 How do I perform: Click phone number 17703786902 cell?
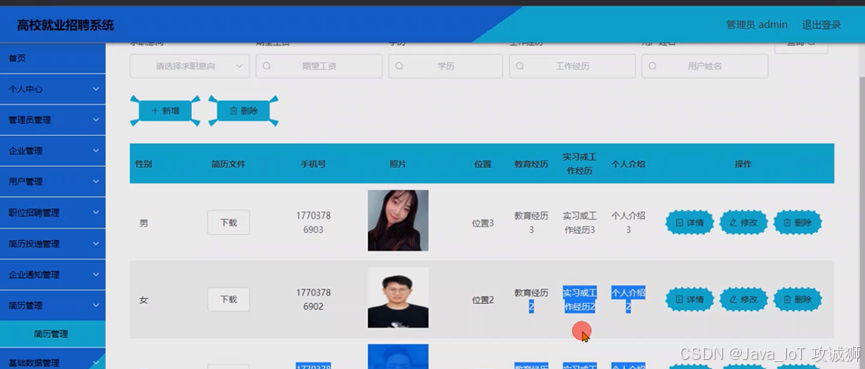pos(313,300)
